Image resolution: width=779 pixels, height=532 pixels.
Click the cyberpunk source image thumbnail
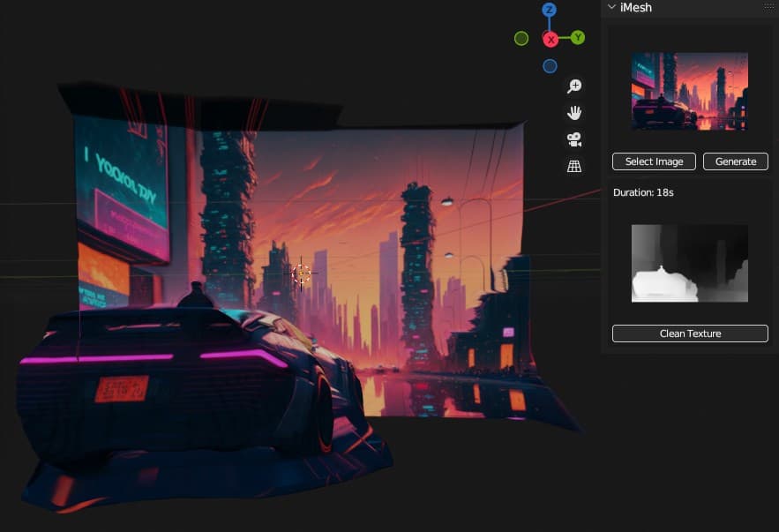(x=690, y=92)
